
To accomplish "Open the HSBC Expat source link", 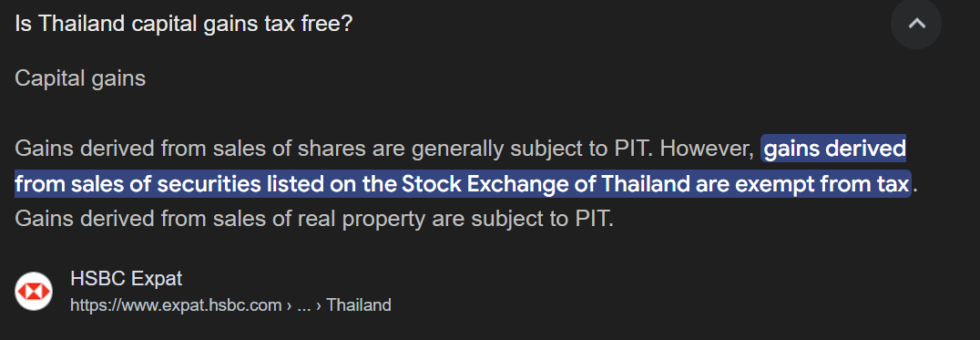I will pyautogui.click(x=127, y=278).
